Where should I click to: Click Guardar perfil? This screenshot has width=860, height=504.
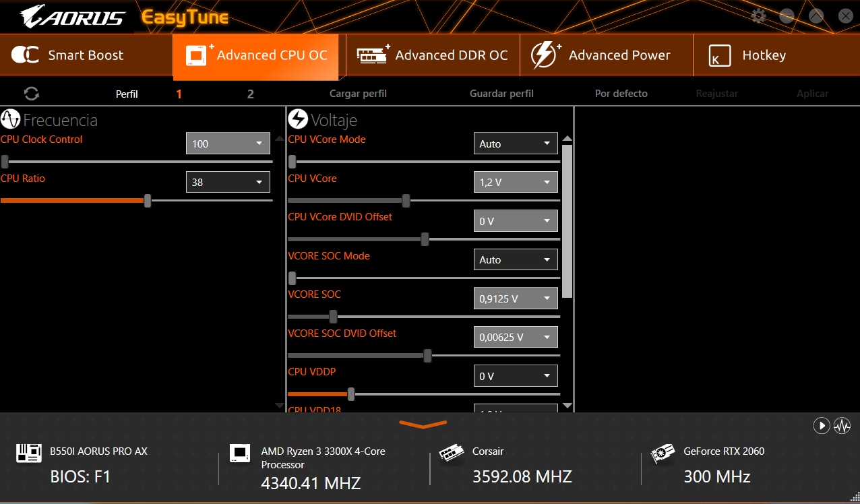tap(501, 94)
